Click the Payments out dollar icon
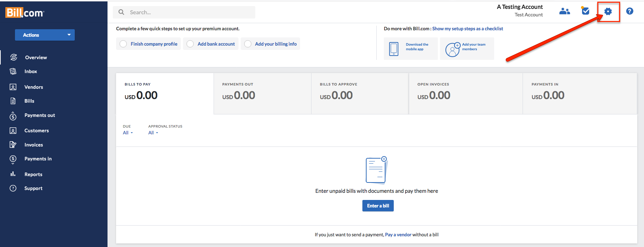 pyautogui.click(x=13, y=116)
